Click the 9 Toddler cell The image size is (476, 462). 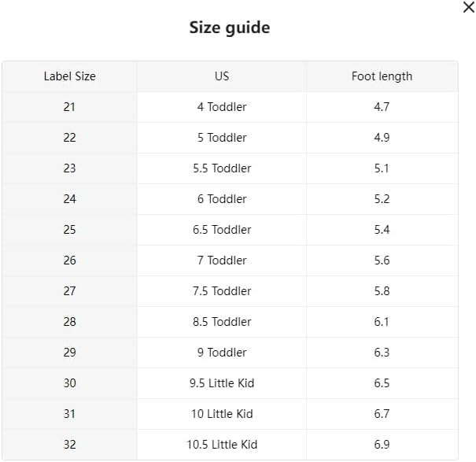pyautogui.click(x=222, y=353)
